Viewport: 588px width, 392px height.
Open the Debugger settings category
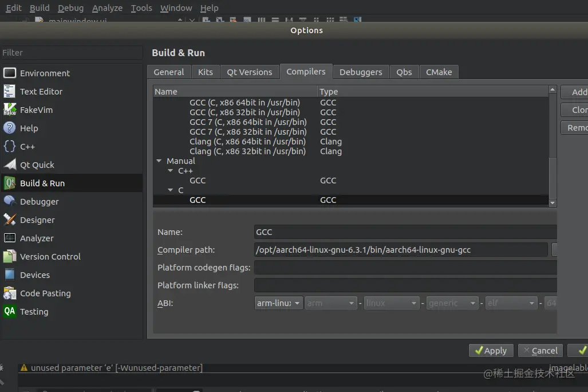click(x=71, y=202)
